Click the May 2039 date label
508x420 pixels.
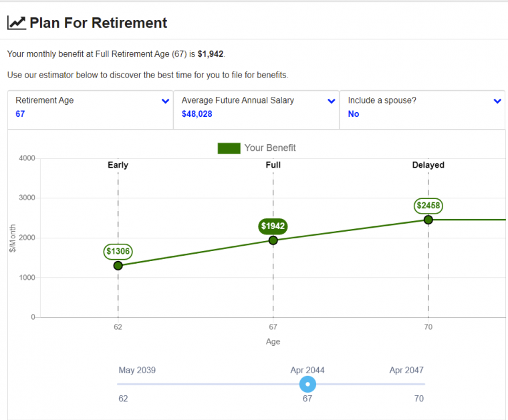[x=137, y=370]
